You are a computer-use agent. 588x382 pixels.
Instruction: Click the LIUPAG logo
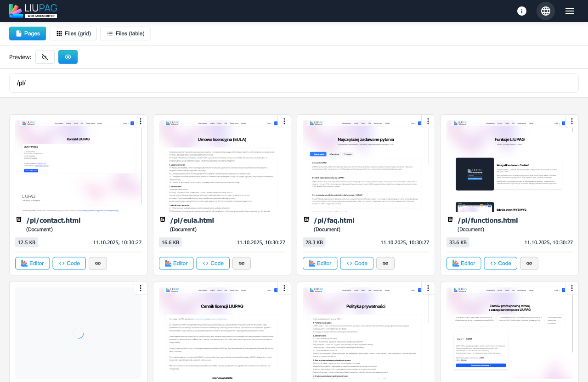click(x=34, y=11)
